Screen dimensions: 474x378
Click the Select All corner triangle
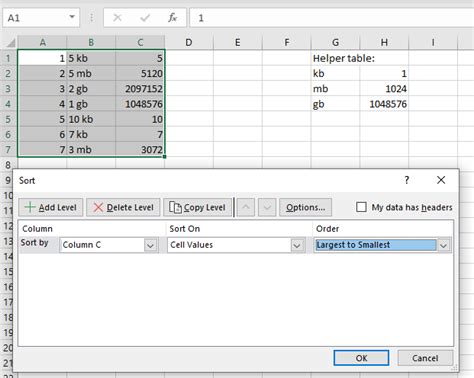click(11, 43)
